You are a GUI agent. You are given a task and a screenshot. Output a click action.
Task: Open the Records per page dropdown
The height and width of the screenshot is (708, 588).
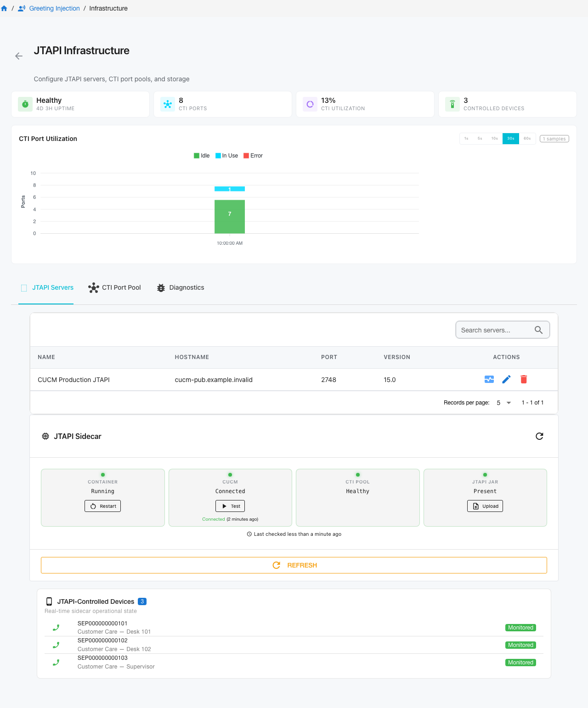[x=503, y=403]
